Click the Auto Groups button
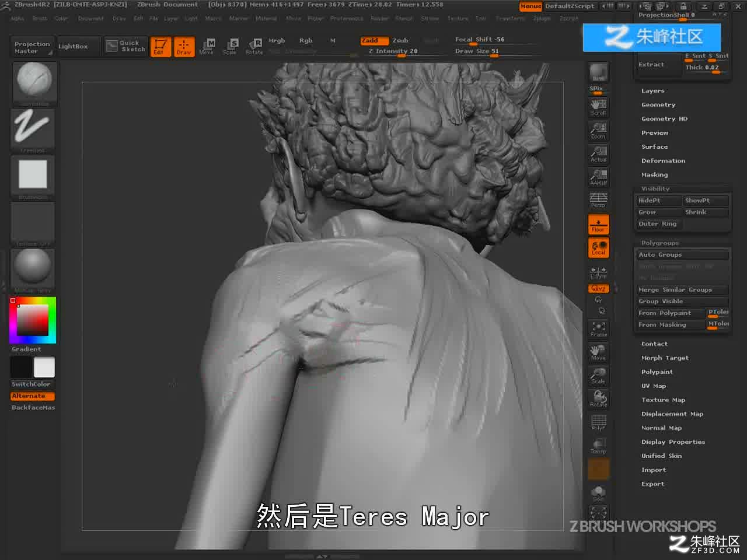Viewport: 747px width, 560px height. 683,255
